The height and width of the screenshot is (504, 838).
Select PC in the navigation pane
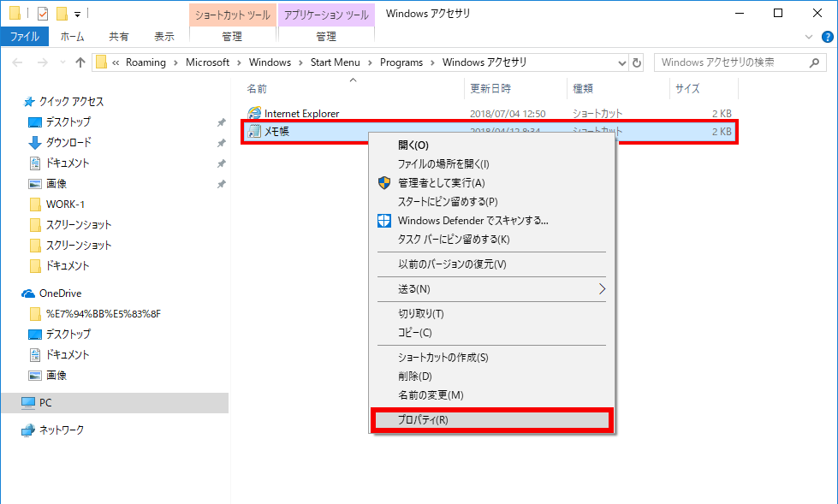click(115, 403)
